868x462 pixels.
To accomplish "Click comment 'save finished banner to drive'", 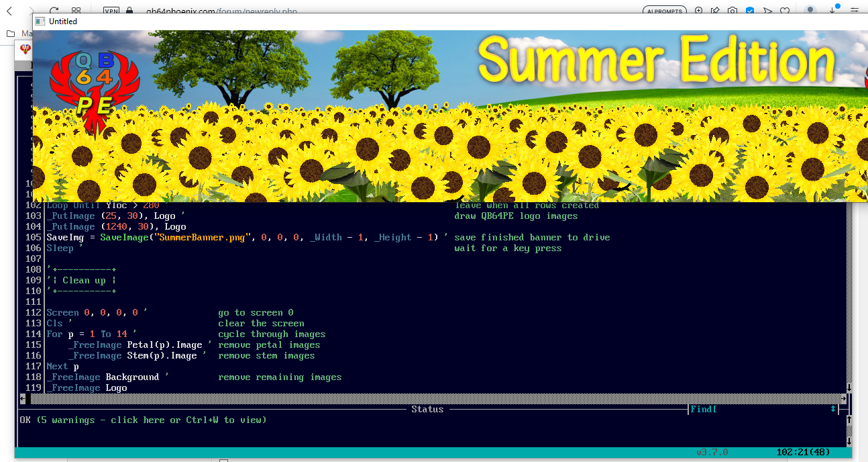I will tap(532, 237).
